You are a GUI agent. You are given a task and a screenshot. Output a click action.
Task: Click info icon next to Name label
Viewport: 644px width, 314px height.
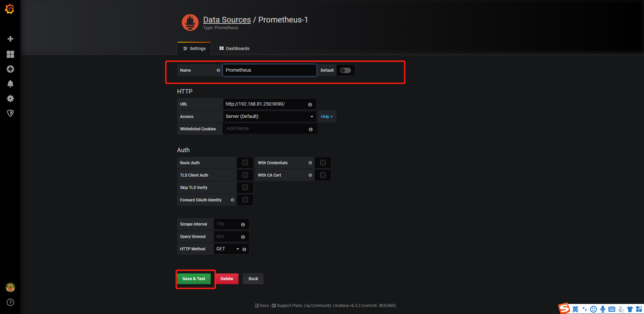218,70
